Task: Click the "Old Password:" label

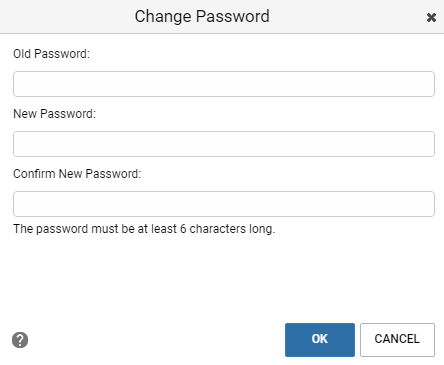Action: (x=51, y=54)
